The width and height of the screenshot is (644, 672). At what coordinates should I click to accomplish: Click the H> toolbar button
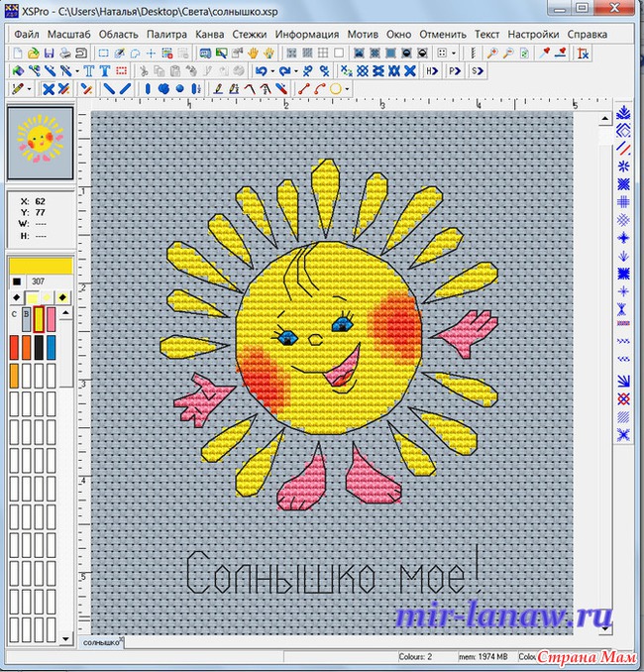432,71
